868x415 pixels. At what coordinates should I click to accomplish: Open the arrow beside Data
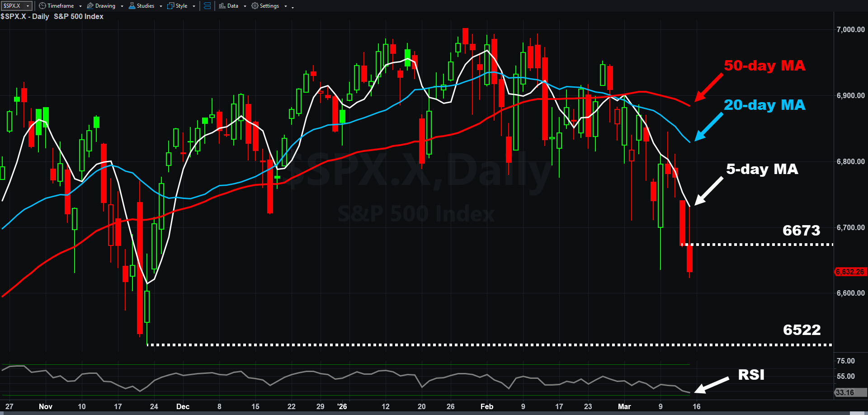(245, 6)
